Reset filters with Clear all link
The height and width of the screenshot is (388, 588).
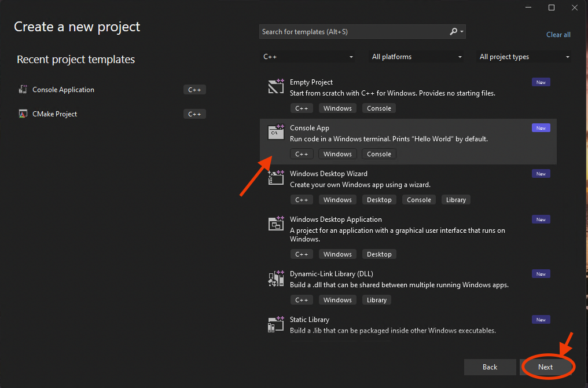pyautogui.click(x=558, y=35)
